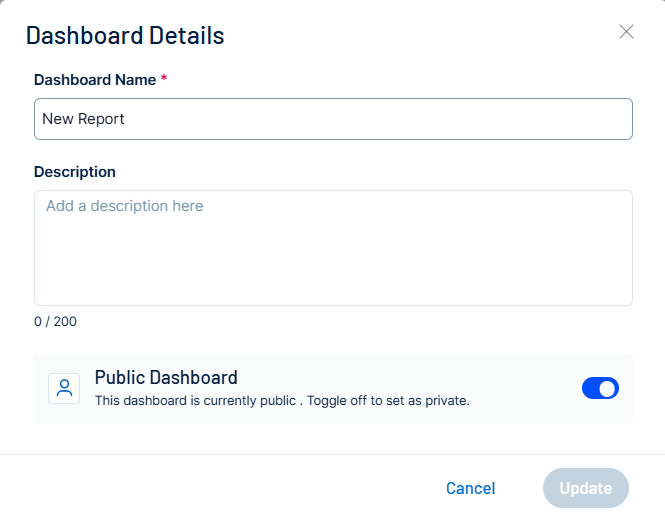Click the "0 / 200" character counter

pyautogui.click(x=55, y=322)
